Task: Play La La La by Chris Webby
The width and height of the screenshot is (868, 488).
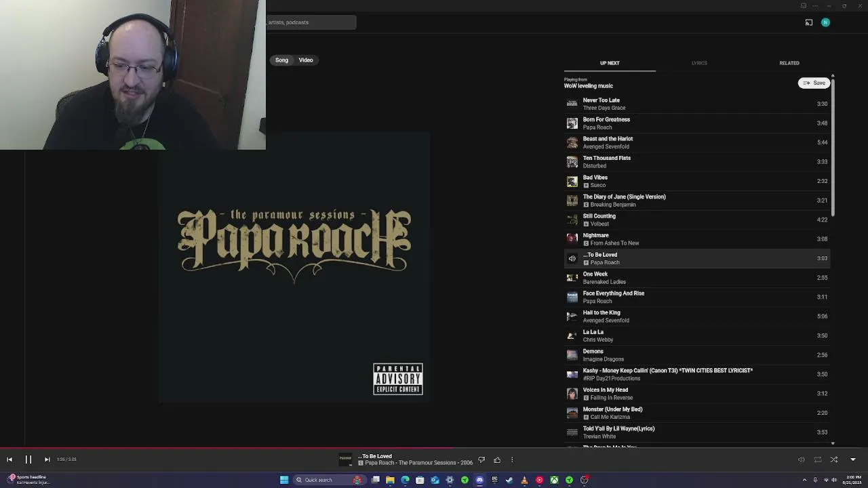Action: point(696,335)
